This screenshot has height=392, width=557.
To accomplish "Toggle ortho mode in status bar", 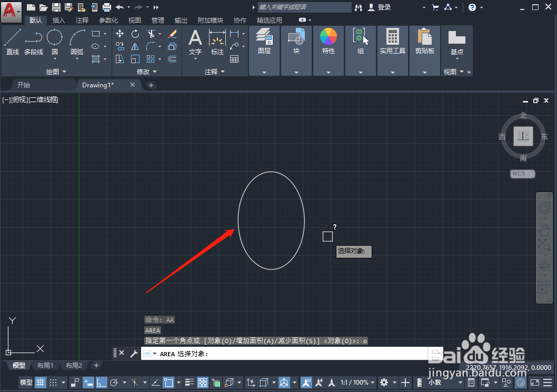I will (101, 383).
